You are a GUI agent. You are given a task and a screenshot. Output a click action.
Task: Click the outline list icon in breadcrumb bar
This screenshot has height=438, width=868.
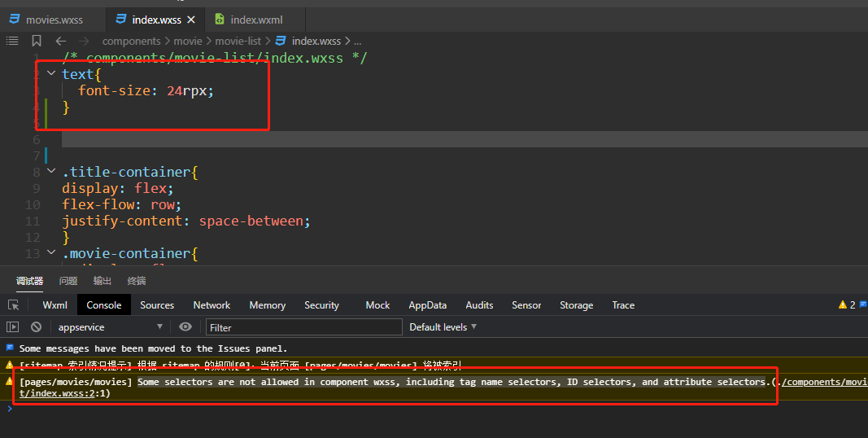click(x=12, y=41)
